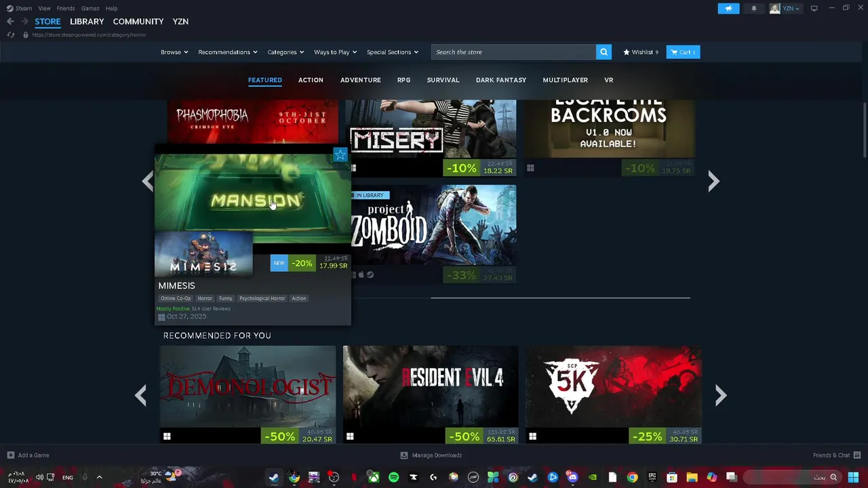Select the VR category tab
The width and height of the screenshot is (868, 488).
point(608,80)
